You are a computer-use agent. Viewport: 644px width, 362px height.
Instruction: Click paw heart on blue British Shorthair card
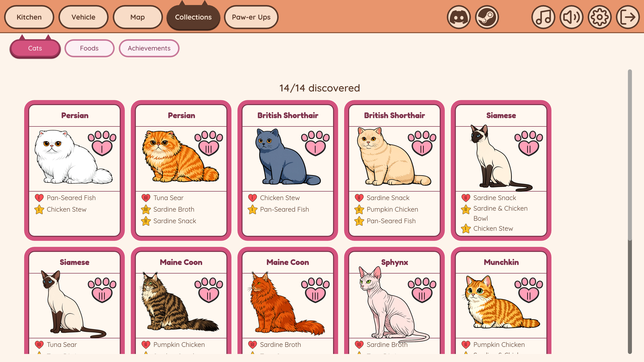click(315, 143)
